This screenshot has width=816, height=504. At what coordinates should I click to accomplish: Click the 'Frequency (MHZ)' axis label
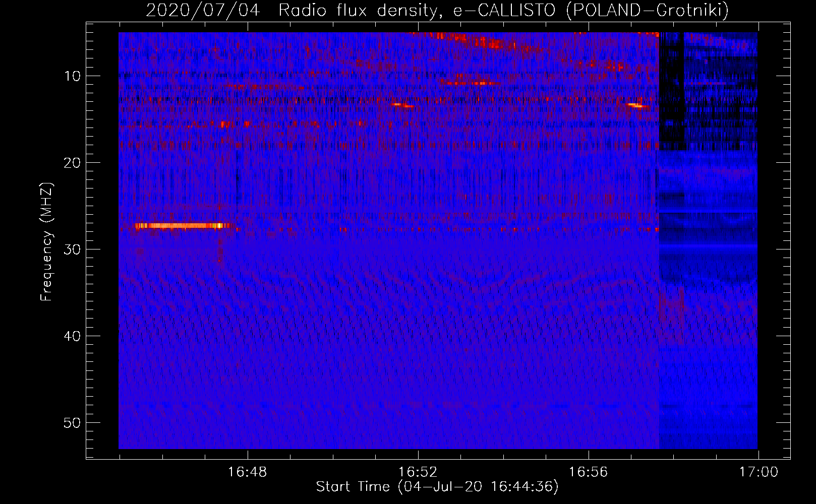click(46, 242)
